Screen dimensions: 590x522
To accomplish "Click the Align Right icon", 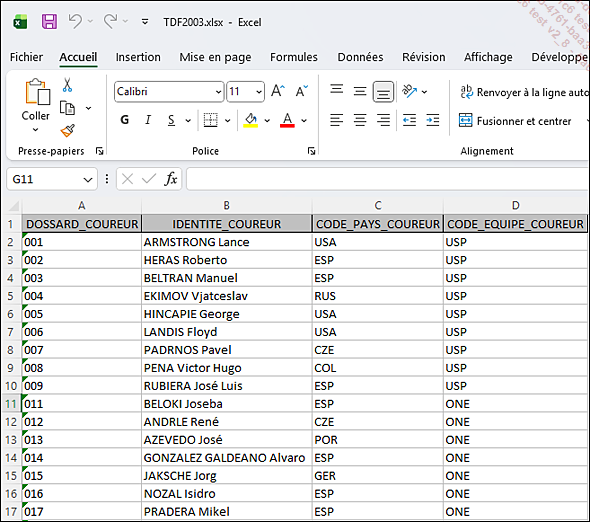I will pyautogui.click(x=383, y=120).
